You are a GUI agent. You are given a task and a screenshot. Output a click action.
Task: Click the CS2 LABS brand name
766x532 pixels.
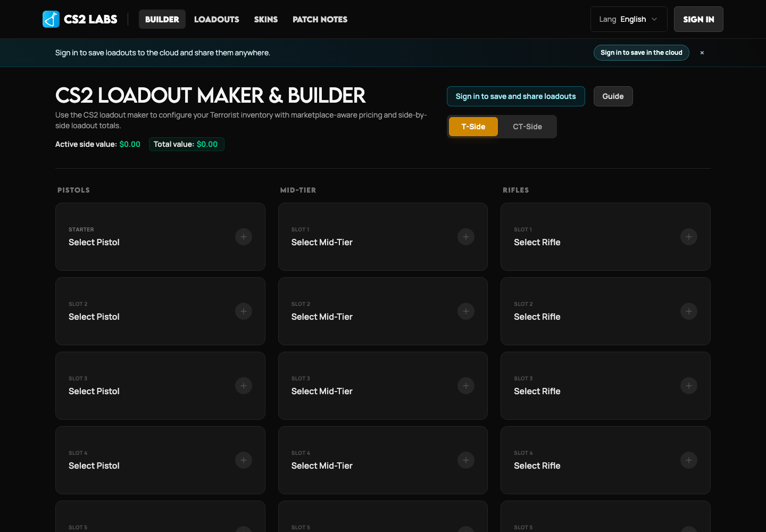pyautogui.click(x=90, y=19)
